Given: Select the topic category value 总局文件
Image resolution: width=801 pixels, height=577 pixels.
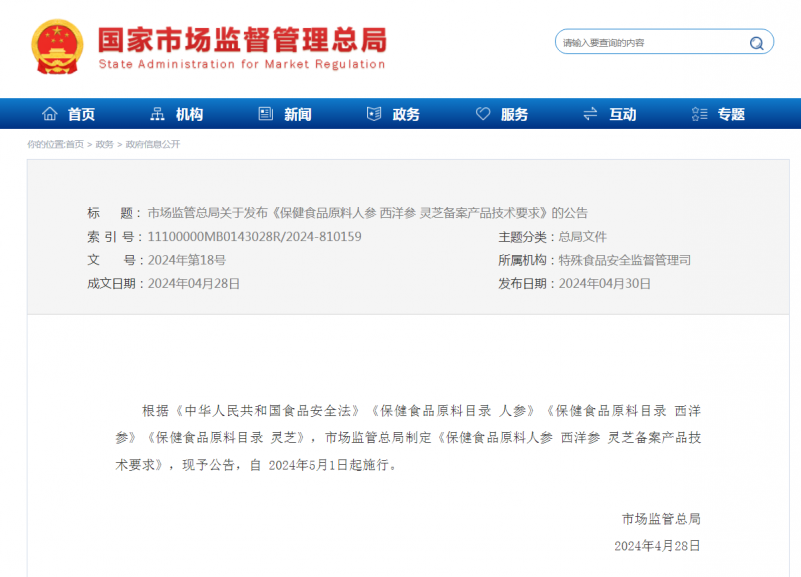Looking at the screenshot, I should click(x=582, y=237).
